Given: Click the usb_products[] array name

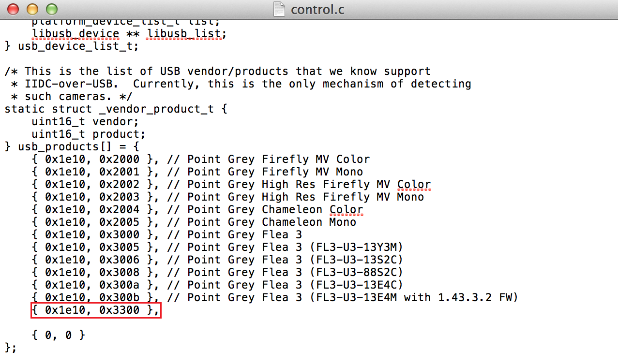Looking at the screenshot, I should coord(62,147).
